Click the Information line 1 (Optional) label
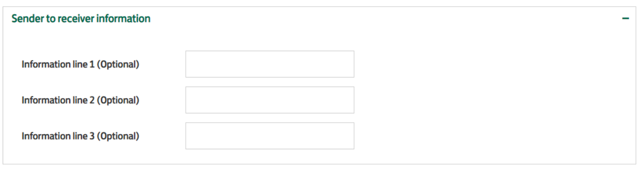This screenshot has width=644, height=169. coord(81,65)
